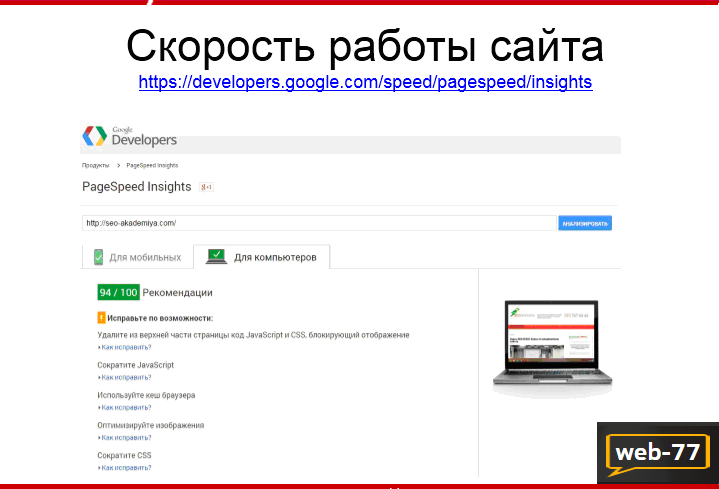Image resolution: width=719 pixels, height=489 pixels.
Task: Open the PageSpeed Insights breadcrumb
Action: [152, 165]
